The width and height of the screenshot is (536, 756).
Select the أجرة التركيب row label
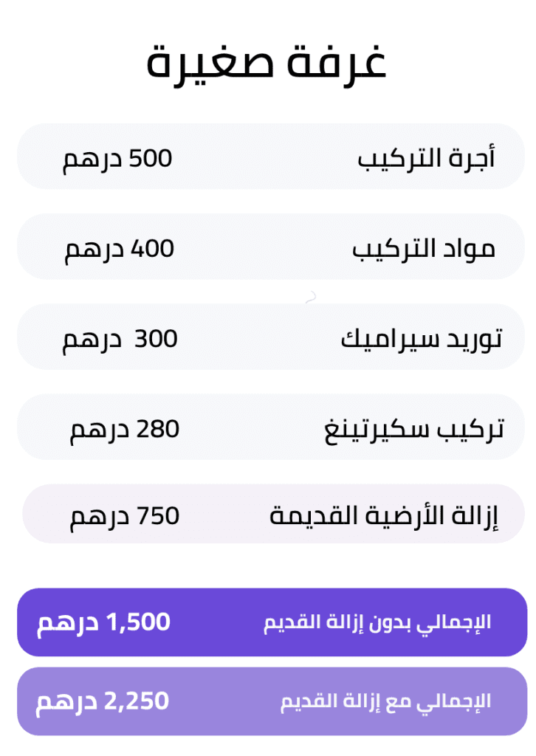click(426, 157)
